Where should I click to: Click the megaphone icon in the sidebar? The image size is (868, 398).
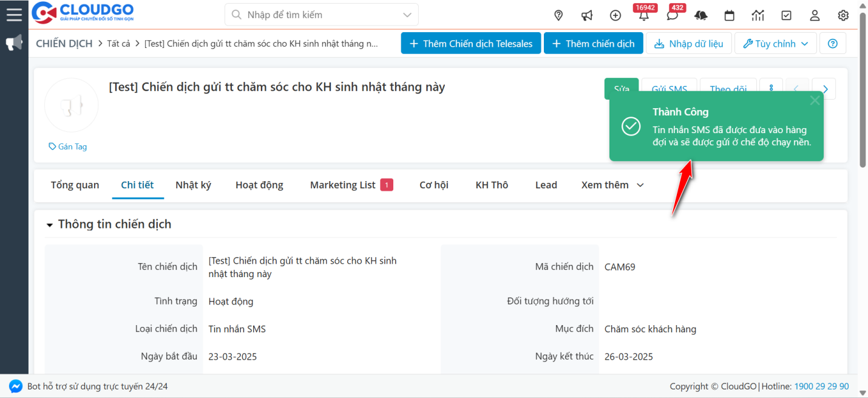pyautogui.click(x=14, y=43)
